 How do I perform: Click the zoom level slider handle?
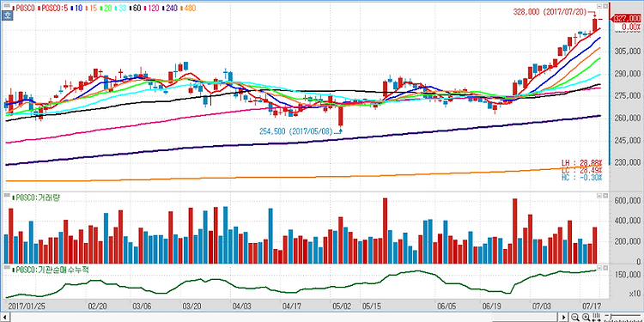click(611, 316)
